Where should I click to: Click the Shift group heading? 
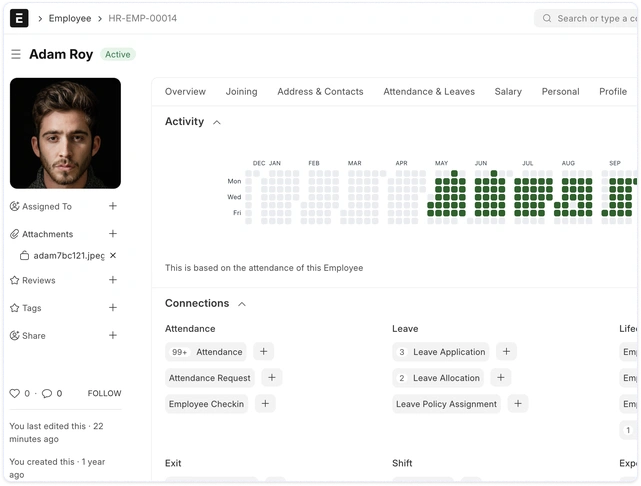402,463
